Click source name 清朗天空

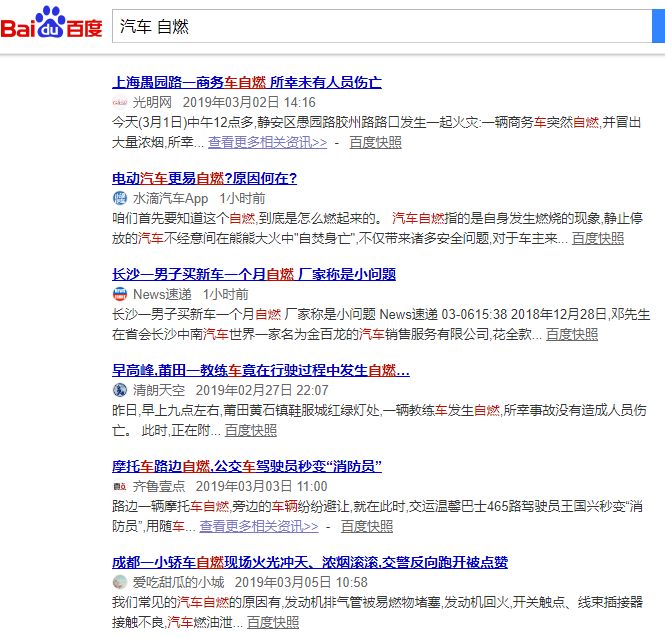pyautogui.click(x=159, y=390)
